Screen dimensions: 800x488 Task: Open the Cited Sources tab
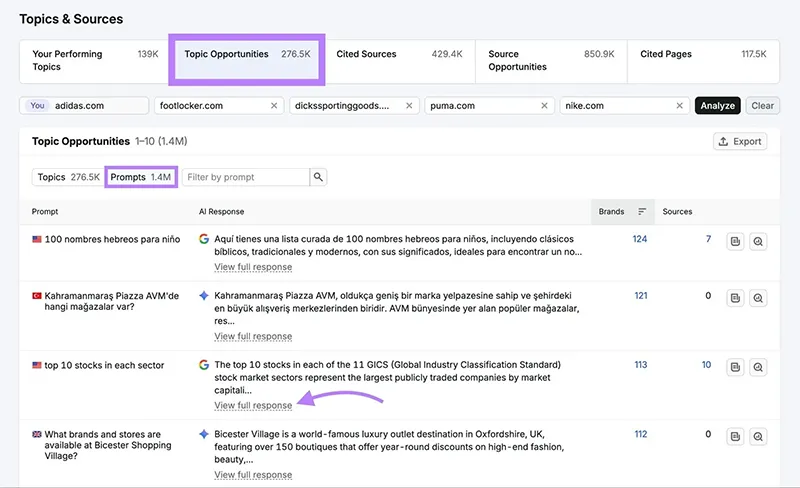[x=399, y=61]
